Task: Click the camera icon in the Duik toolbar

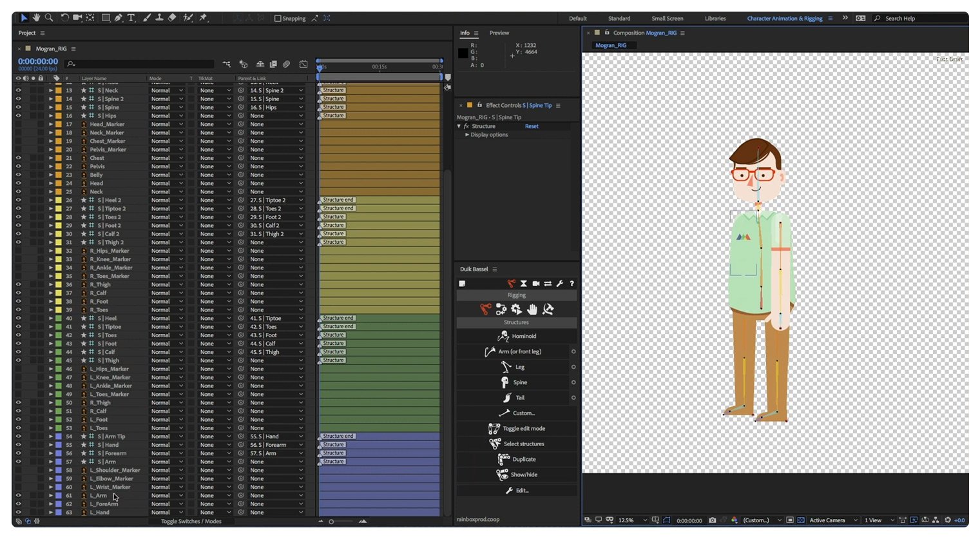Action: click(x=536, y=284)
